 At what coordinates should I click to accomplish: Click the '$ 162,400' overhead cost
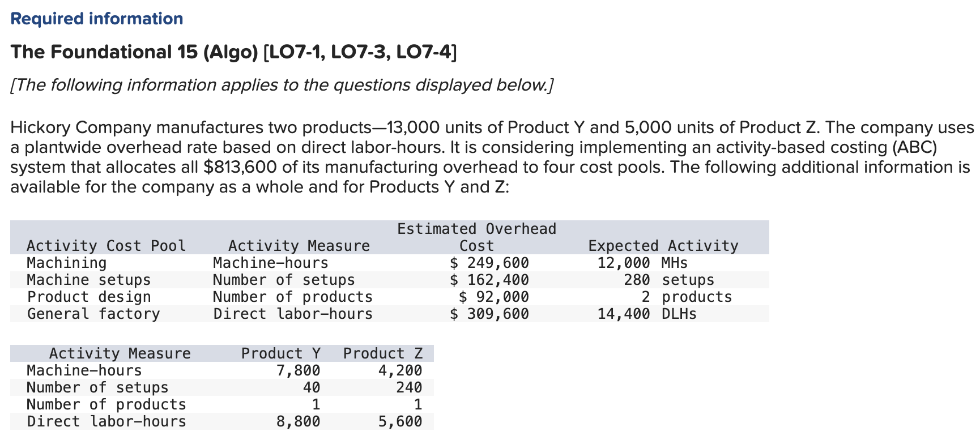point(489,280)
